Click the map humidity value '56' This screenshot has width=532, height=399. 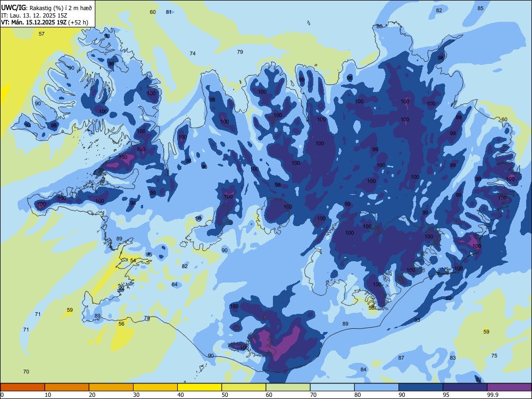121,323
